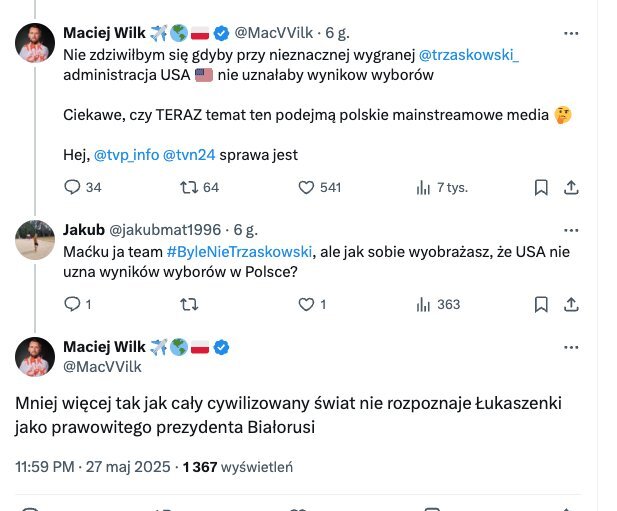Repost Jakub's reply tweet

tap(187, 304)
